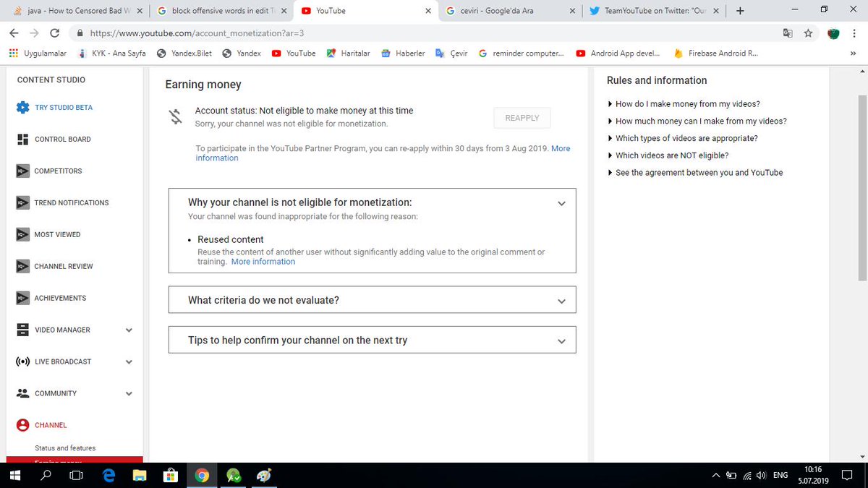Expand 'Which videos are NOT eligible?'
Image resolution: width=868 pixels, height=488 pixels.
(669, 155)
